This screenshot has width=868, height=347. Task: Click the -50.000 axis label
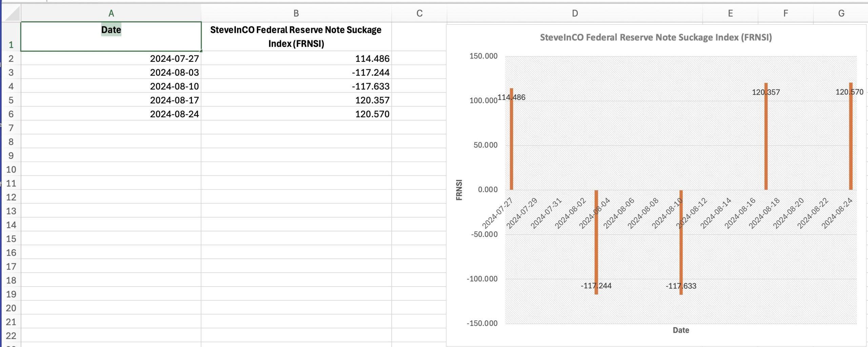(484, 234)
